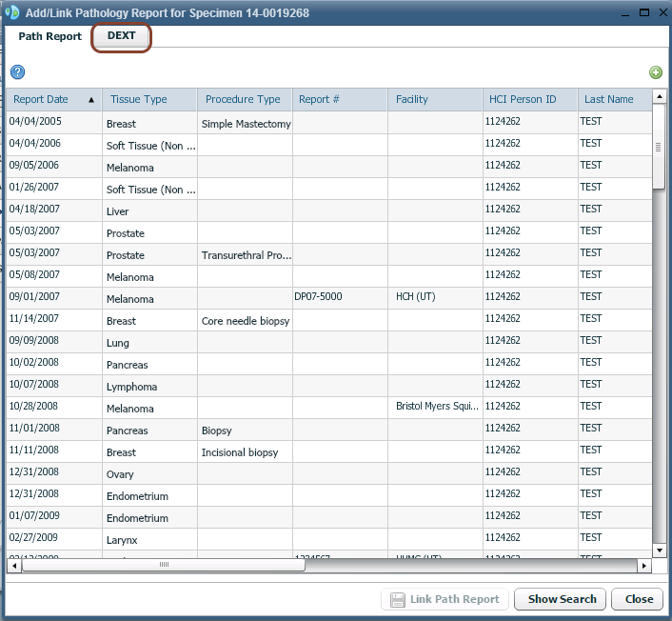Select the 04/04/2005 report date cell
The image size is (672, 621).
coord(54,122)
